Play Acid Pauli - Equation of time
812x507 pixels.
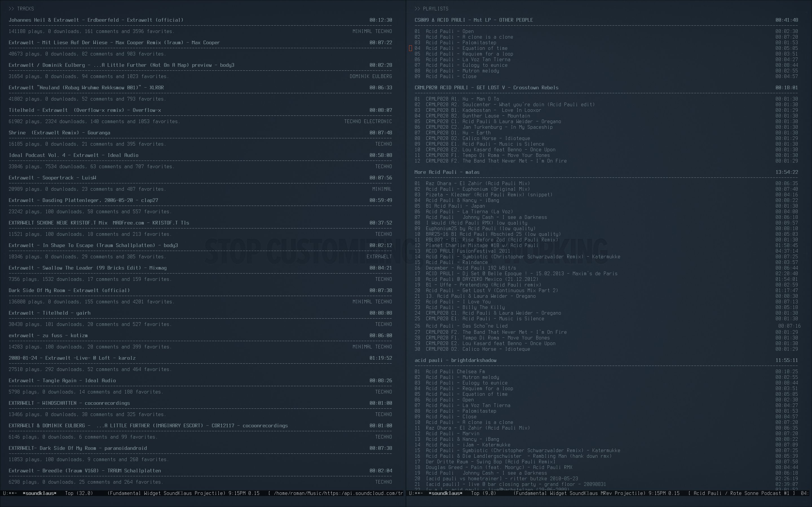(x=466, y=48)
